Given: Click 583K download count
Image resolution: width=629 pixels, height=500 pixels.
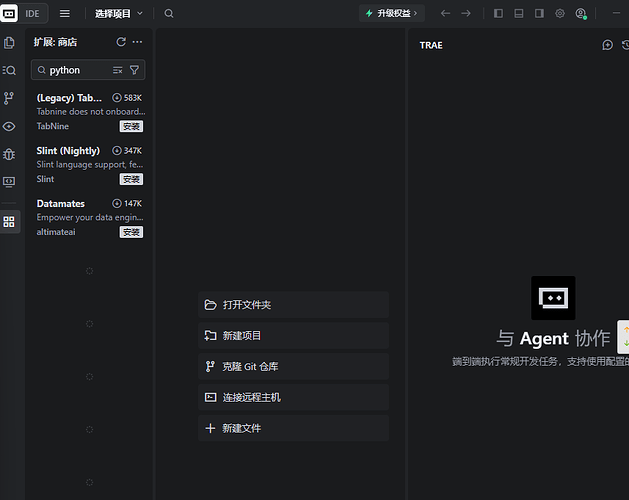Looking at the screenshot, I should (x=127, y=98).
